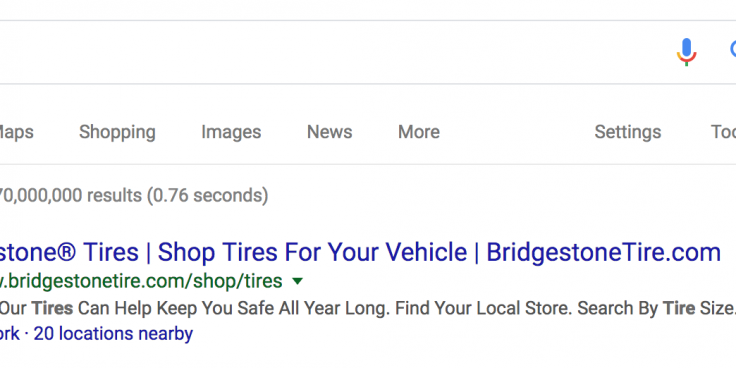Click the bold Tires word in description
This screenshot has width=736, height=368.
pos(52,308)
